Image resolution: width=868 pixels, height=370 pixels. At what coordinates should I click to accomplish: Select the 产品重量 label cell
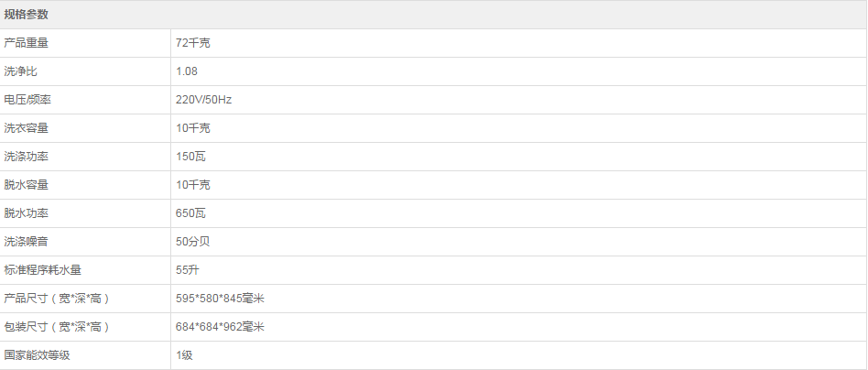click(x=85, y=43)
